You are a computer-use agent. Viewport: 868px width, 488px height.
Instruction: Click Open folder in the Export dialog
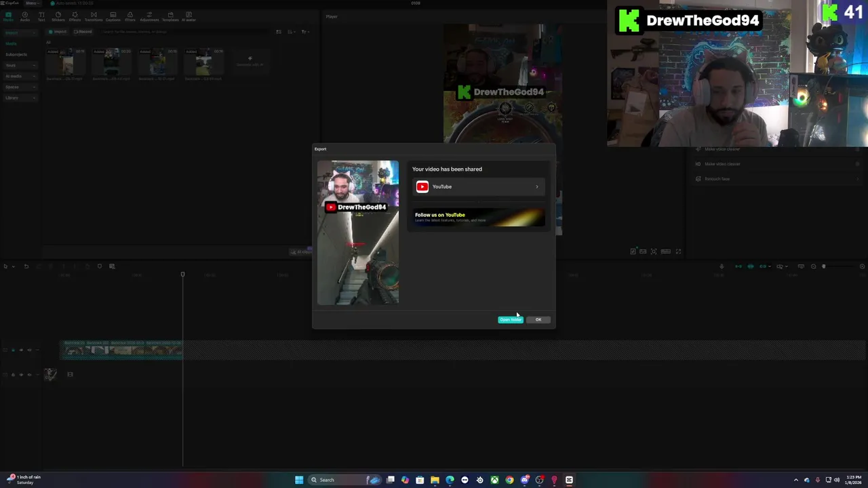[511, 320]
